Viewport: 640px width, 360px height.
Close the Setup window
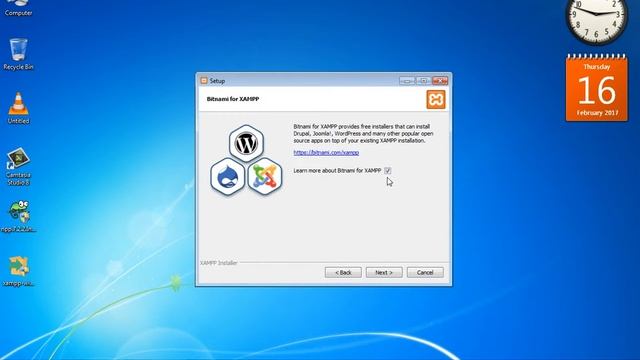[x=440, y=81]
